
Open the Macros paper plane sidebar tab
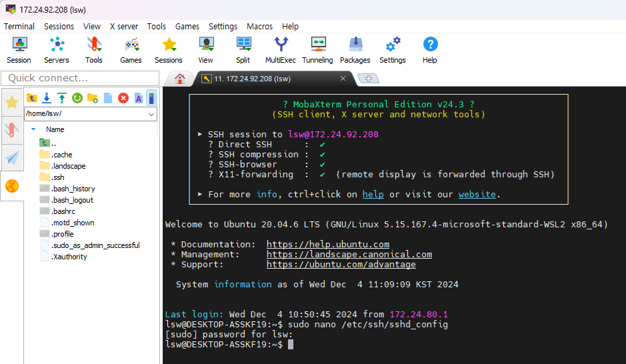click(x=12, y=158)
